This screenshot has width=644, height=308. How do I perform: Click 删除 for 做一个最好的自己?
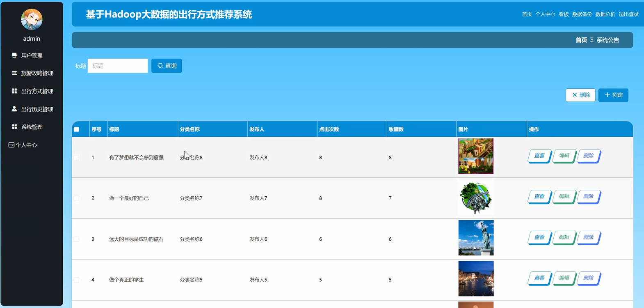click(x=589, y=197)
